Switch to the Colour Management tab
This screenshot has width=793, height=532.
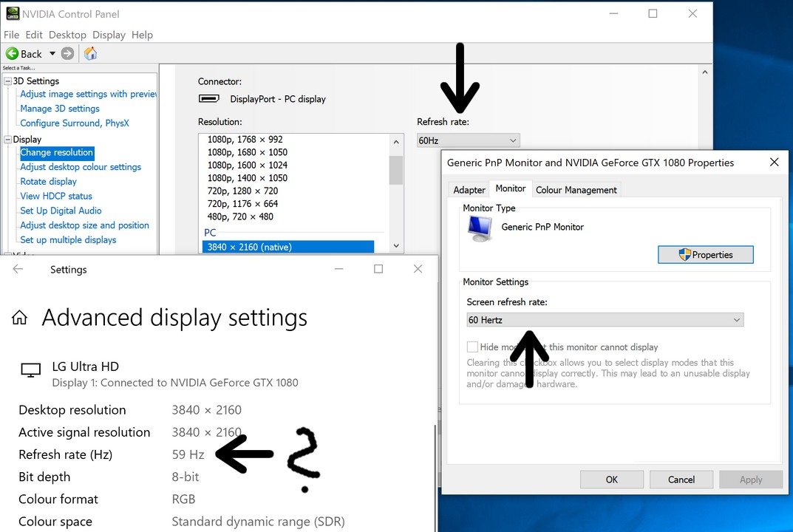[x=576, y=190]
